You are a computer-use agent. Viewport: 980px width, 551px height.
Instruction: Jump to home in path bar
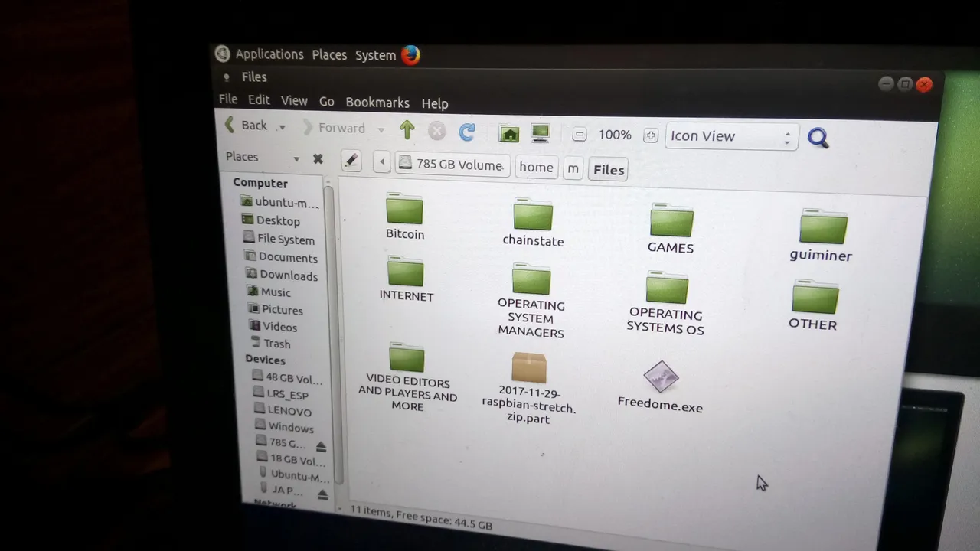coord(536,167)
